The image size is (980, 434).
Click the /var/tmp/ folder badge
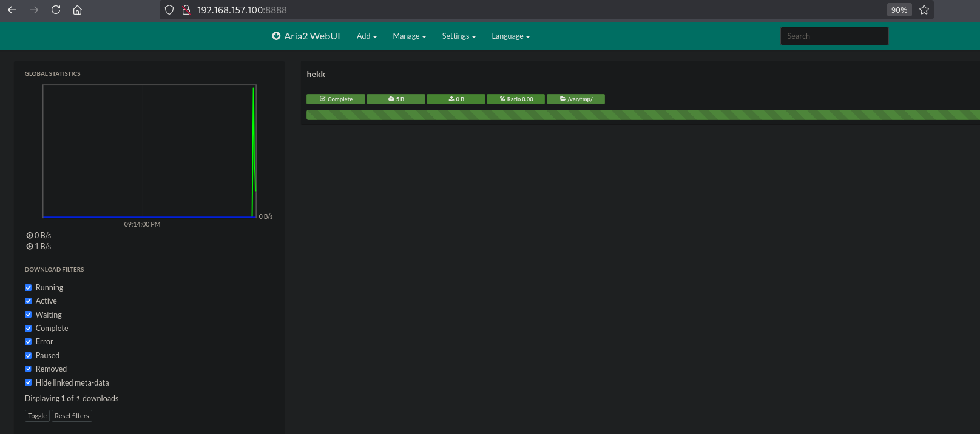click(x=575, y=99)
